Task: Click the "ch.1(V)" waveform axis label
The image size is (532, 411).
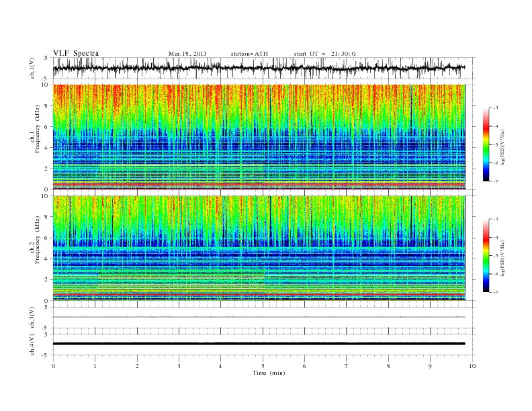Action: point(32,68)
